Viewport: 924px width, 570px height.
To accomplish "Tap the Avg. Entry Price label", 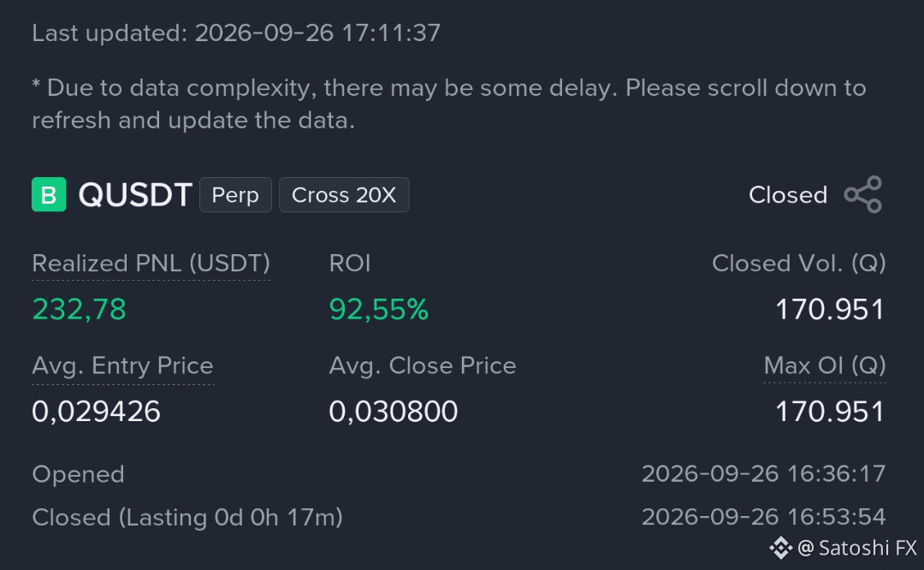I will tap(122, 365).
